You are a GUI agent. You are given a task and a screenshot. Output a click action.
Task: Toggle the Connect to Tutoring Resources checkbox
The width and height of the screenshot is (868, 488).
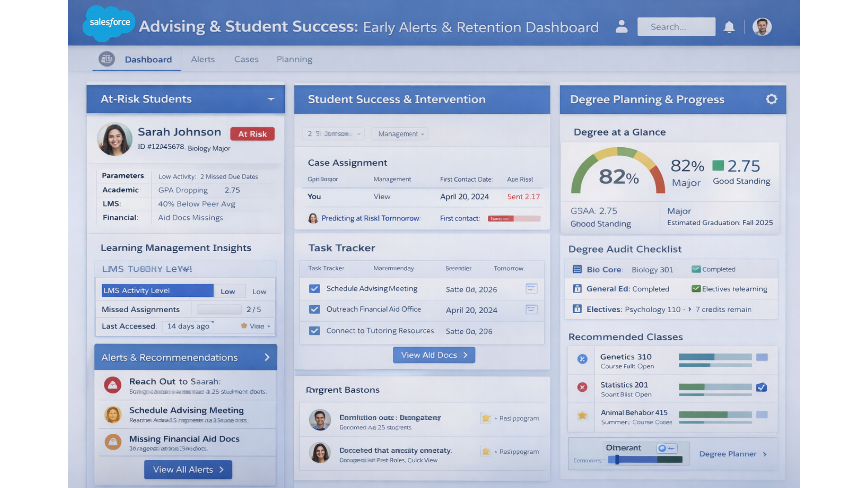click(x=314, y=330)
